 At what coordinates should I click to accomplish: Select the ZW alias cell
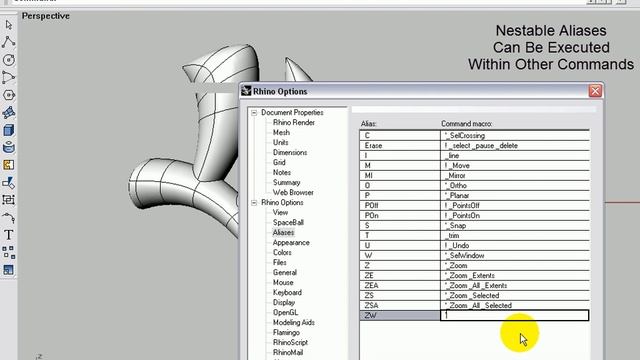(400, 315)
